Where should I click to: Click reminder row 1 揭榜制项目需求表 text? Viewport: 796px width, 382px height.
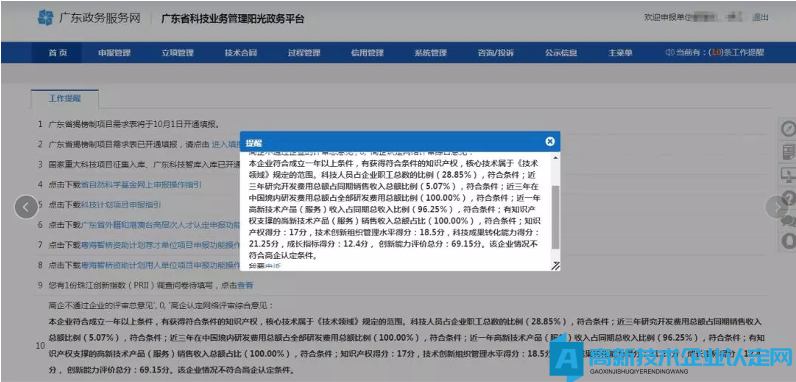tap(134, 124)
